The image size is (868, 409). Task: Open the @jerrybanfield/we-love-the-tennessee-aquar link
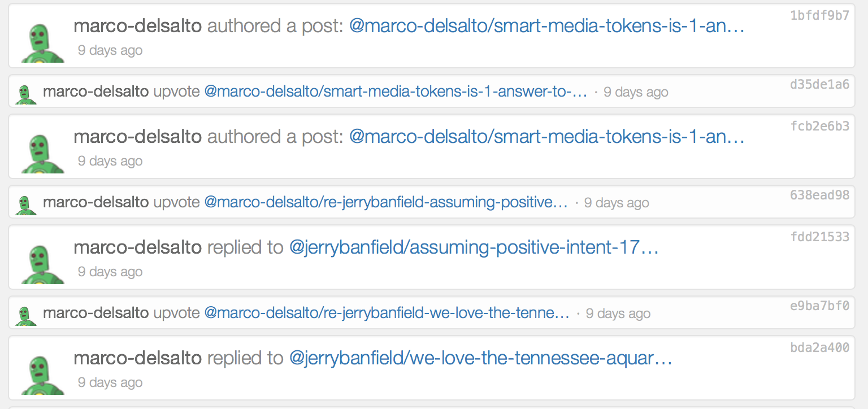(x=480, y=358)
